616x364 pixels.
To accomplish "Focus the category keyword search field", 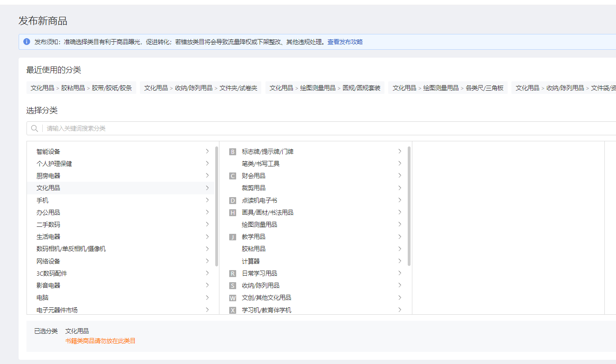I will coord(325,128).
